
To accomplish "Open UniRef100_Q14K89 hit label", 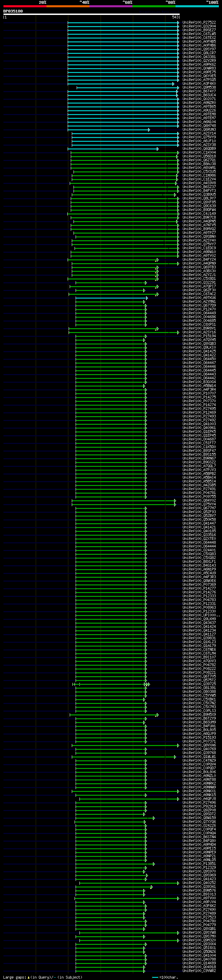I will point(199,964).
